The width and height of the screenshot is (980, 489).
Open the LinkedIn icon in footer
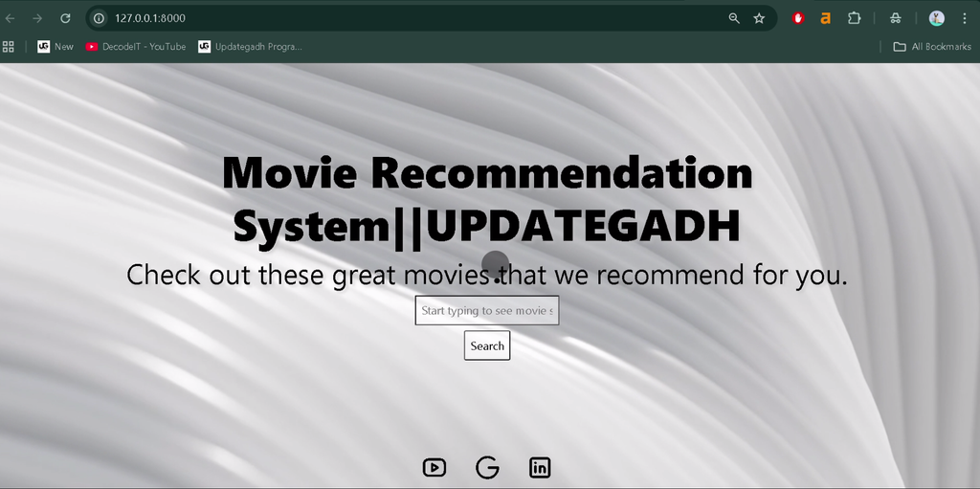tap(540, 467)
